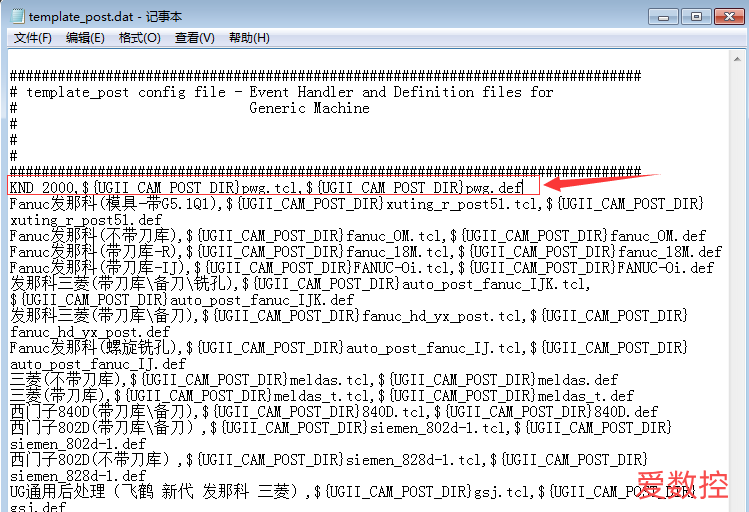Screen dimensions: 749x512
Task: Click the 发那科三菱(带刀库\备刀) fanuc_hd_yx_post.tcl line
Action: coord(348,316)
